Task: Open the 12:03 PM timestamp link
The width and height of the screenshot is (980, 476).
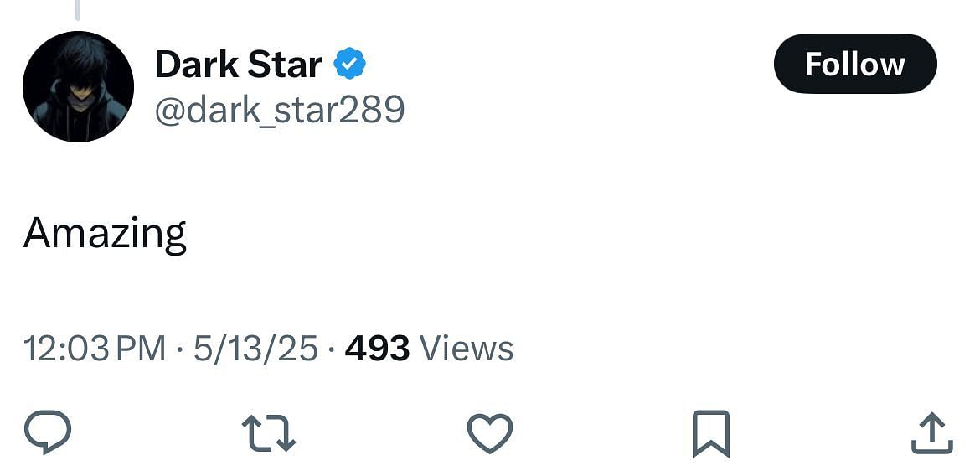Action: click(x=95, y=349)
